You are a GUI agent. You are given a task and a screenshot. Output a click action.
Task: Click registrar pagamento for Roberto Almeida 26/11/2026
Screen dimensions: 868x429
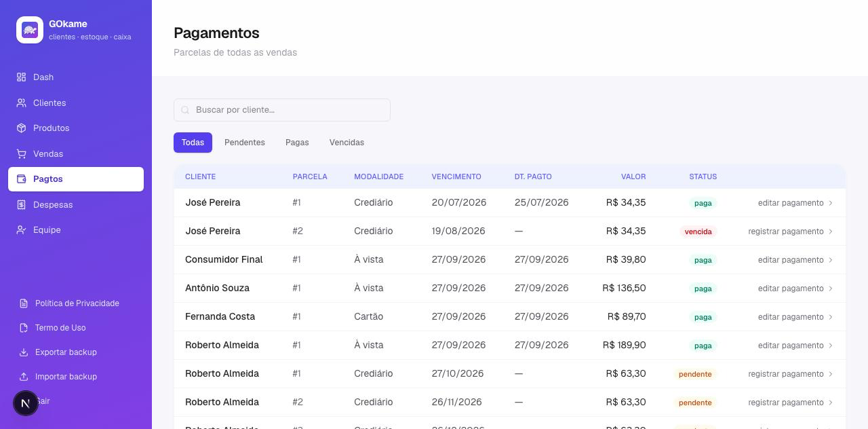[x=791, y=403]
